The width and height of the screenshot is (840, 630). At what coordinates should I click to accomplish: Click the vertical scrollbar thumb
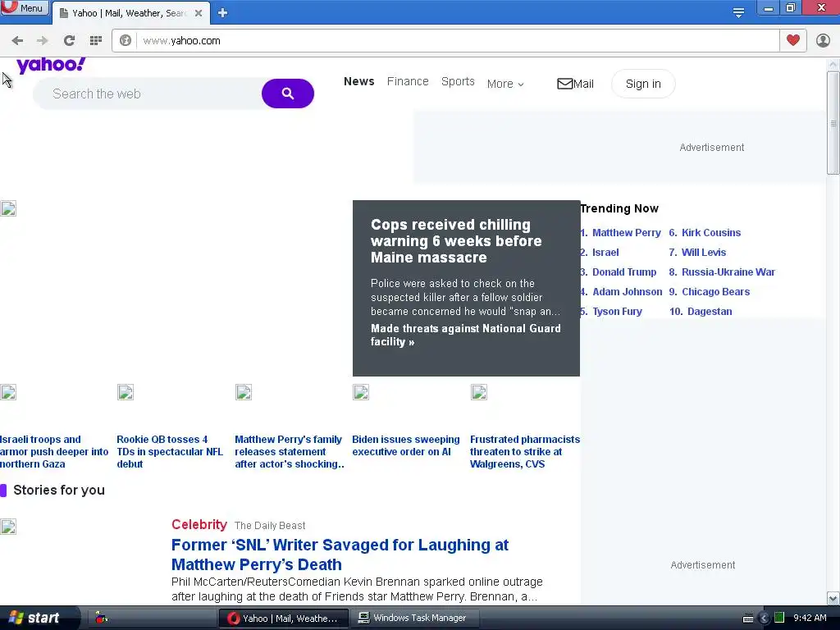click(x=833, y=123)
